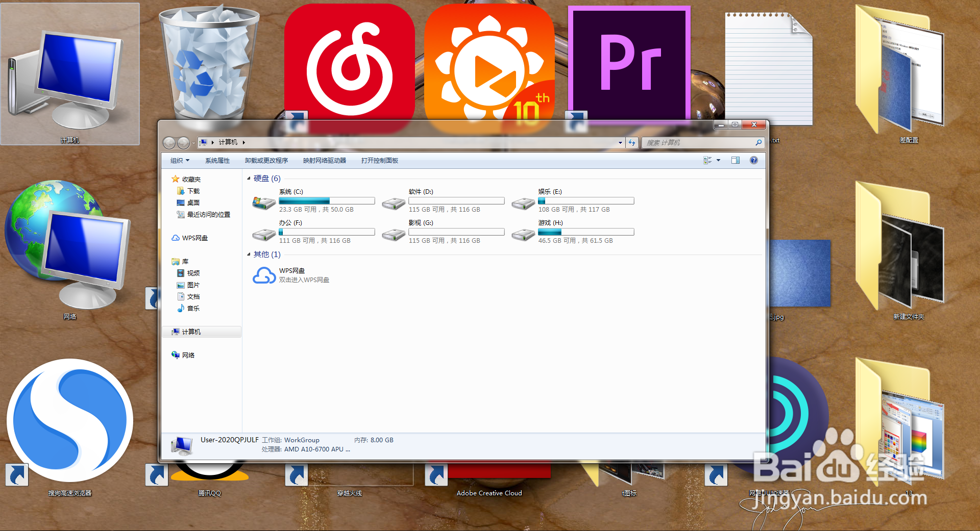Screen dimensions: 980x531
Task: Select the 软件 (D:) drive
Action: click(443, 200)
